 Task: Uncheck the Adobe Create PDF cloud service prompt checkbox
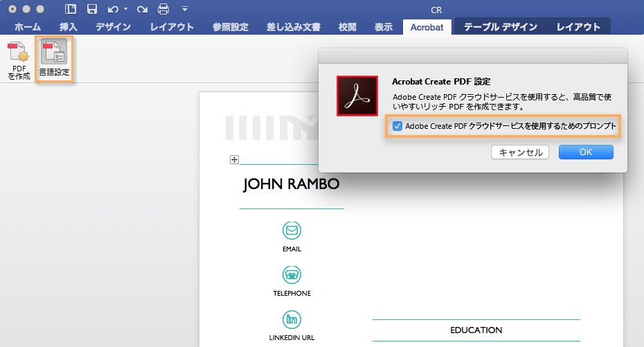[397, 126]
